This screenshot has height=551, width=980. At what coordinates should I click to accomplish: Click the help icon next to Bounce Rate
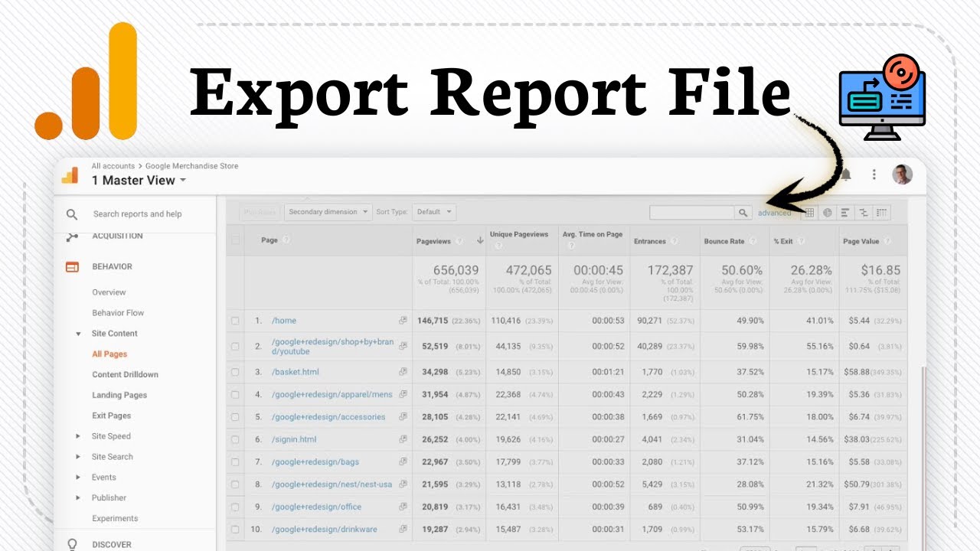tap(753, 241)
